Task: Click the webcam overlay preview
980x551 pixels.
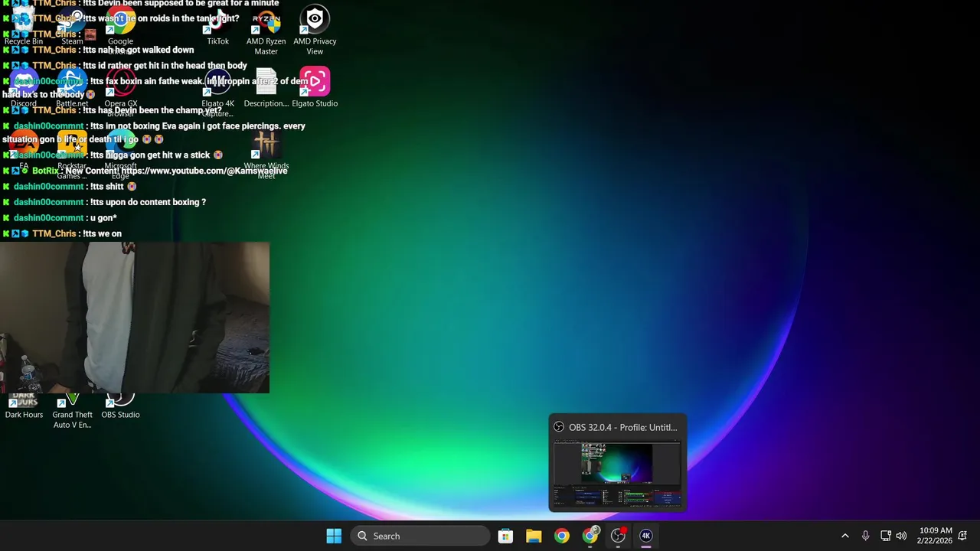Action: pyautogui.click(x=135, y=318)
